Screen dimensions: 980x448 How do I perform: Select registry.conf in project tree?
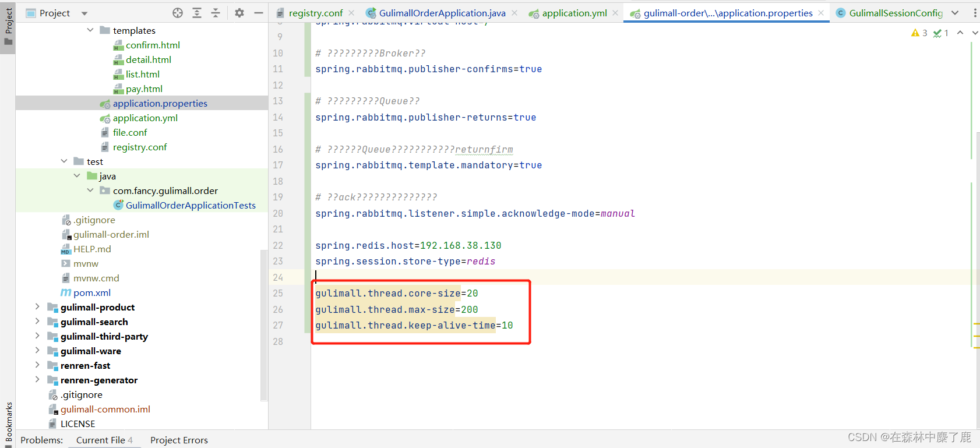140,147
